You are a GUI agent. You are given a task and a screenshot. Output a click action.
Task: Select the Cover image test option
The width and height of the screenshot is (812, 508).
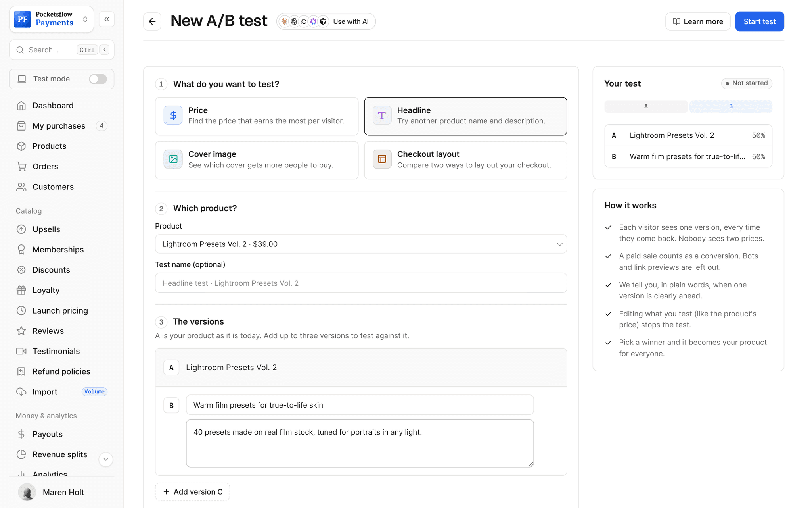(257, 160)
